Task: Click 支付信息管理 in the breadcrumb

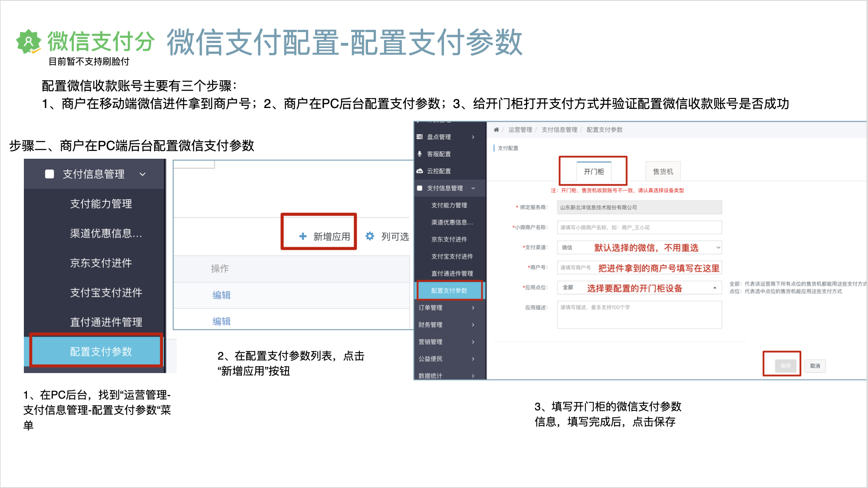Action: [x=559, y=130]
